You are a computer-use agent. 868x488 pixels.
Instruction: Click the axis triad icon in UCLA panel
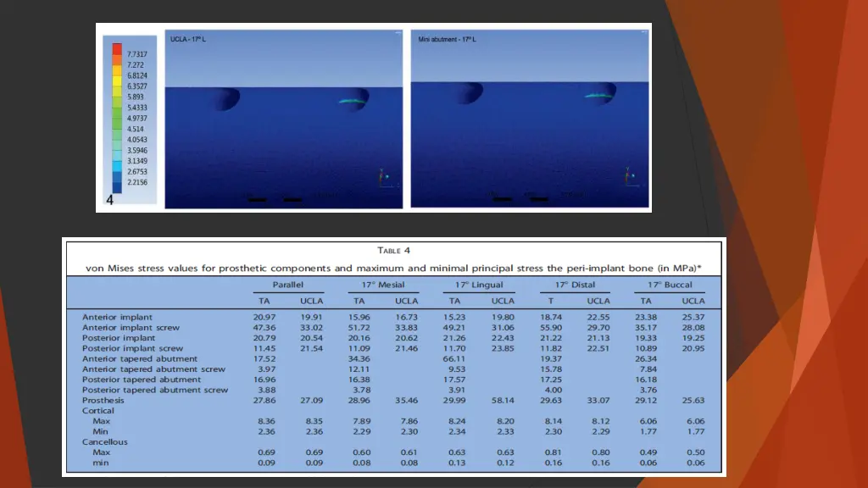382,177
